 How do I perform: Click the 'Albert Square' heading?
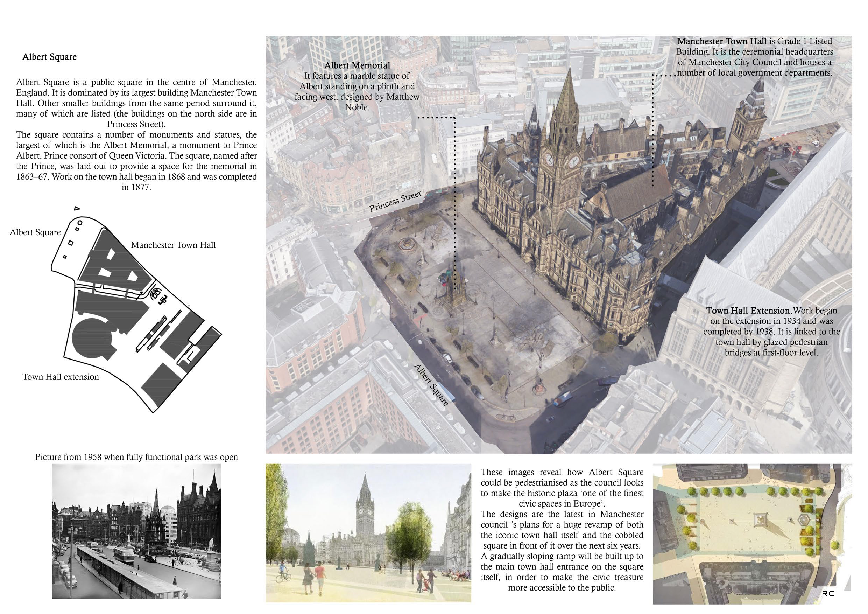[x=50, y=57]
